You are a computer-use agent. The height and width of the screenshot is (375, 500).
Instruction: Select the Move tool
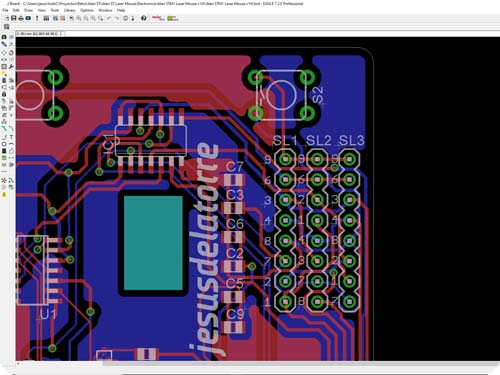pyautogui.click(x=4, y=52)
